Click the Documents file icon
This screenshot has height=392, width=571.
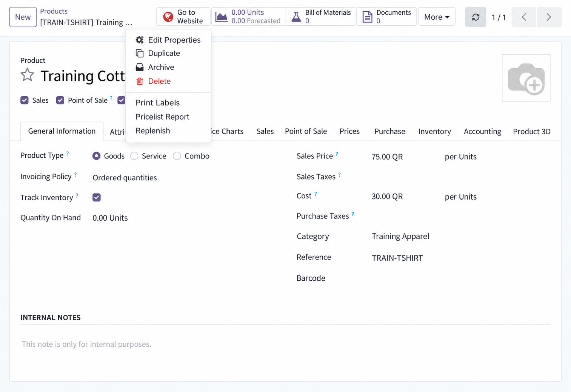click(x=367, y=17)
